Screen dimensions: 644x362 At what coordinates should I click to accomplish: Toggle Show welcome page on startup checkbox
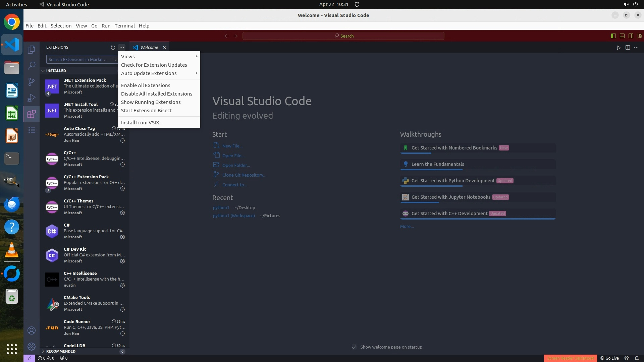(354, 347)
